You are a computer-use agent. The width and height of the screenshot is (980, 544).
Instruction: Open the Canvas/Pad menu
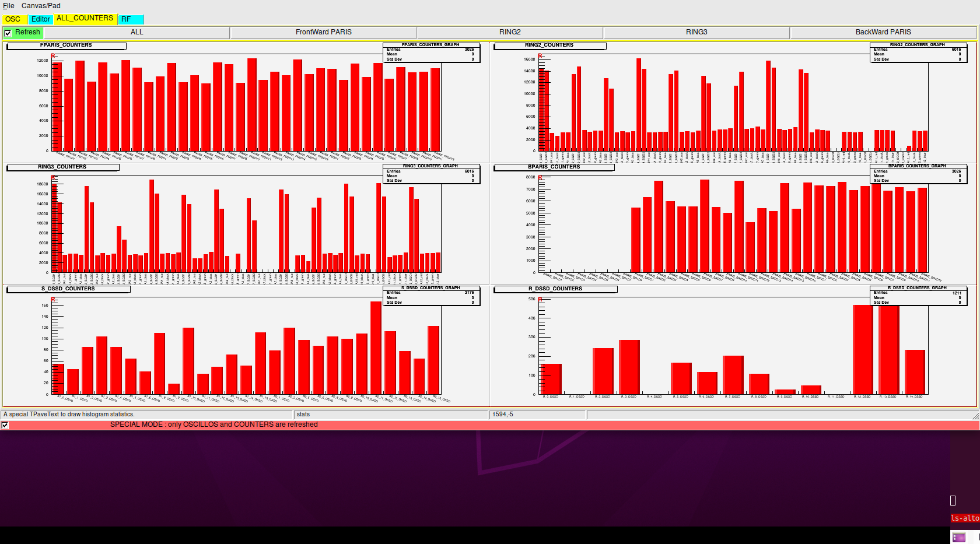pyautogui.click(x=41, y=6)
